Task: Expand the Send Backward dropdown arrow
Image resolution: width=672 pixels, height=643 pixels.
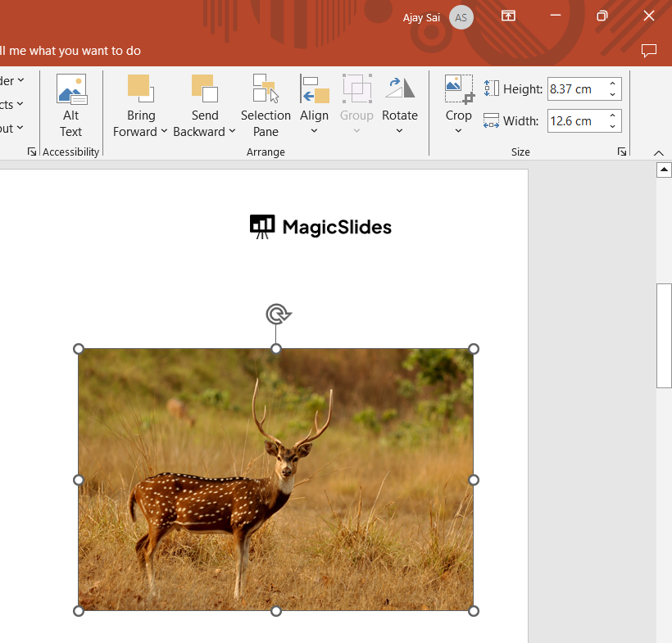Action: pos(232,131)
